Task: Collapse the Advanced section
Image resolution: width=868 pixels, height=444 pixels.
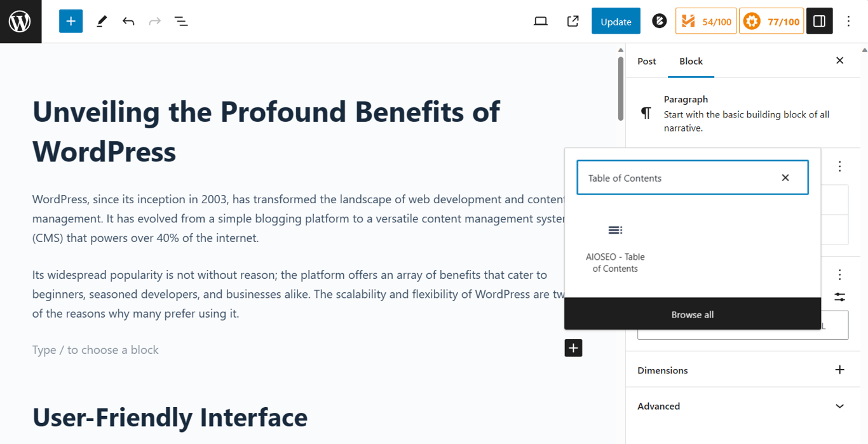Action: click(x=840, y=406)
